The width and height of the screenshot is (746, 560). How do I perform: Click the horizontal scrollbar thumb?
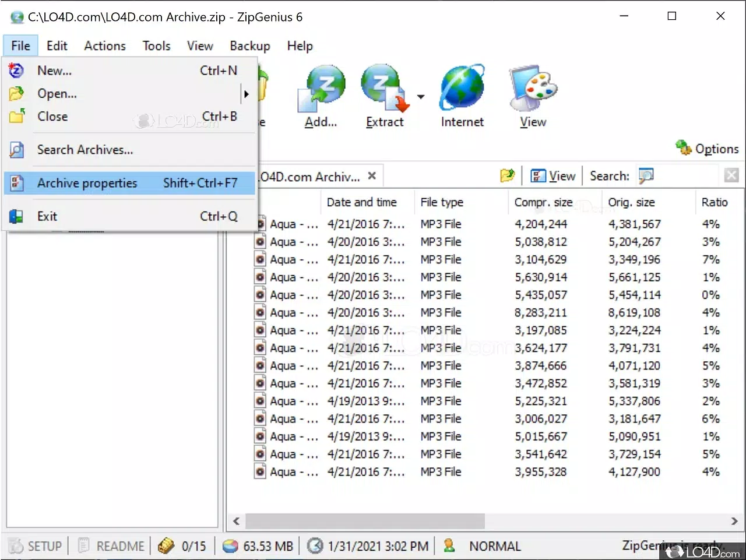[365, 521]
